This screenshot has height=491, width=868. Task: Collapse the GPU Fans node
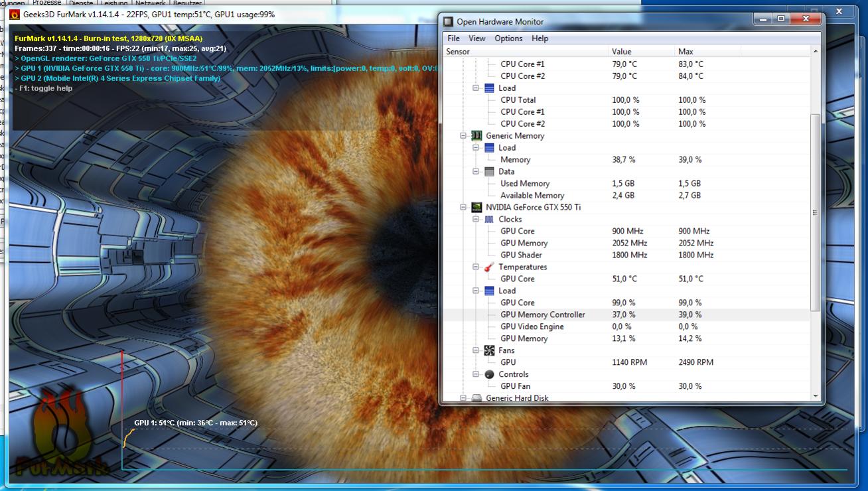(x=476, y=350)
